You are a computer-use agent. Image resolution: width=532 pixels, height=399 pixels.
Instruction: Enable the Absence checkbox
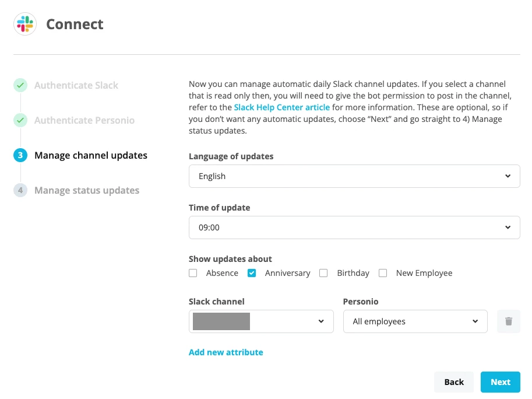(193, 273)
